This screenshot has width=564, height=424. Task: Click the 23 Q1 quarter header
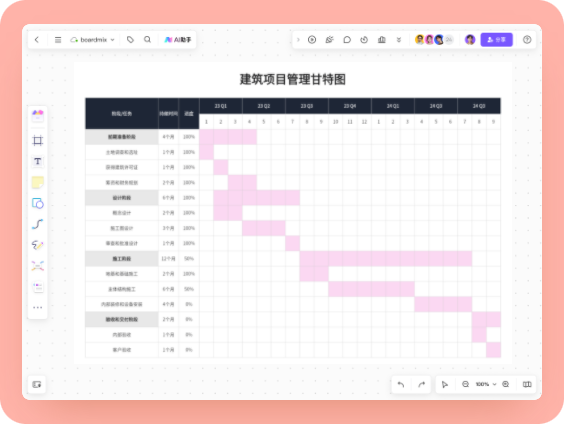221,106
